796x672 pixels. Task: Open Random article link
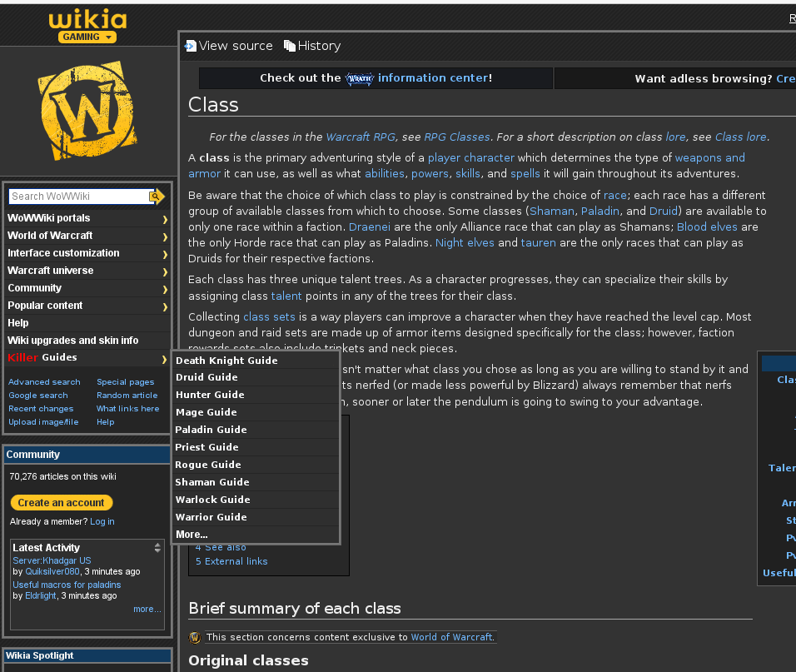pyautogui.click(x=127, y=395)
